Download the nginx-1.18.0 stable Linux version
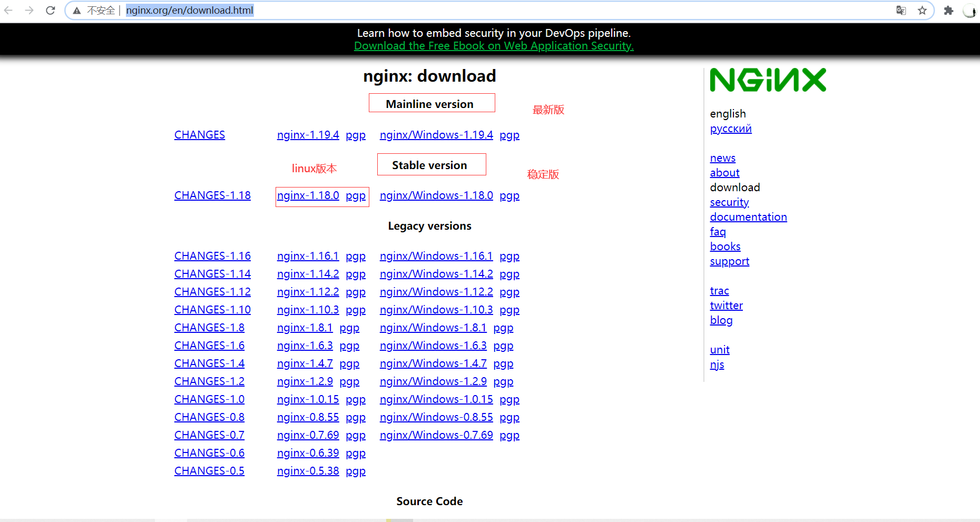 pyautogui.click(x=308, y=195)
